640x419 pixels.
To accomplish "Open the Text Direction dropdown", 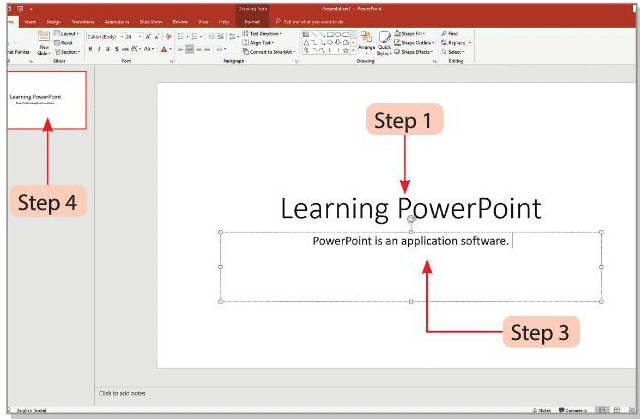I will [x=262, y=34].
